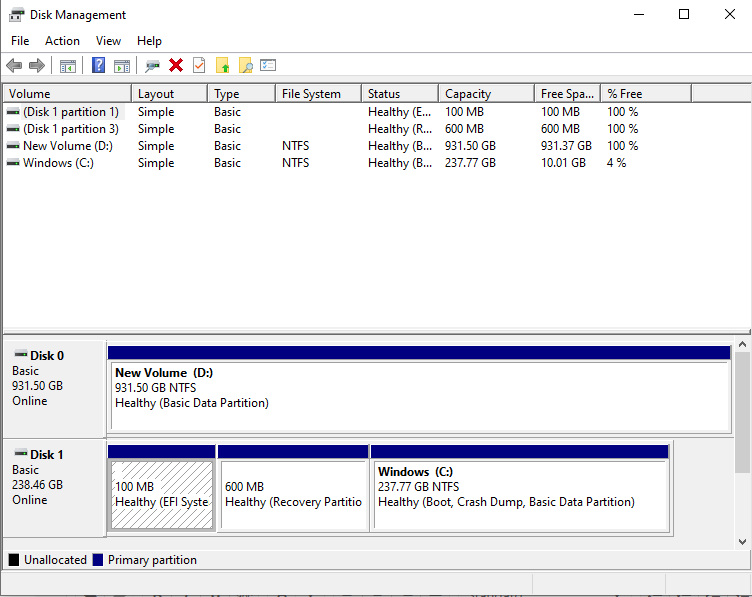Select New Volume (D:) partition block
This screenshot has width=752, height=597.
coord(419,389)
